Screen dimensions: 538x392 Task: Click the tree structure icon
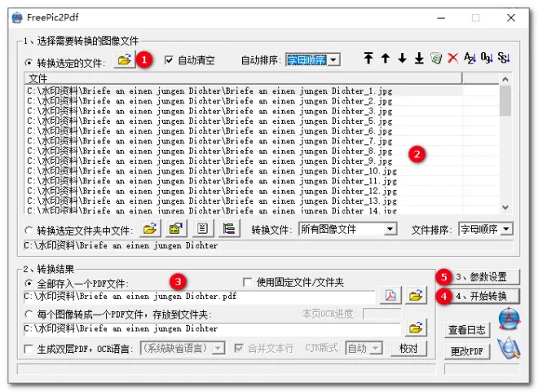click(x=228, y=228)
